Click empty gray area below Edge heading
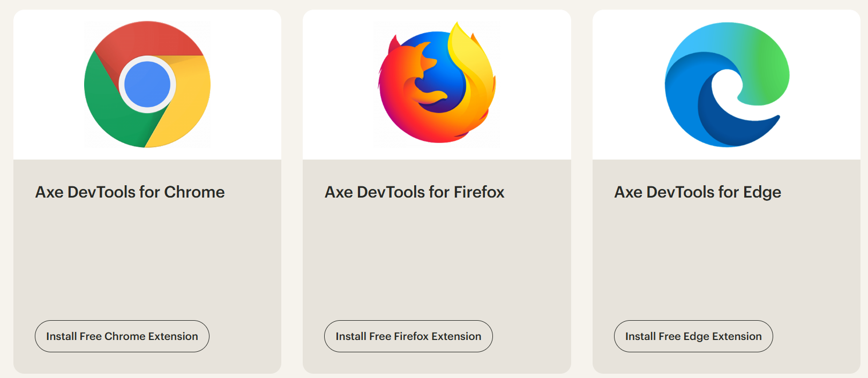 (x=727, y=257)
